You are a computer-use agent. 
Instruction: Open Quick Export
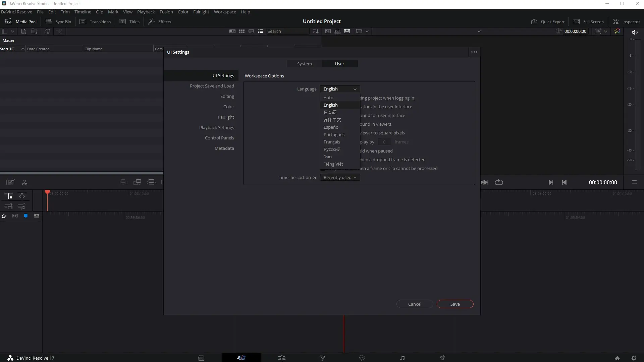coord(548,21)
